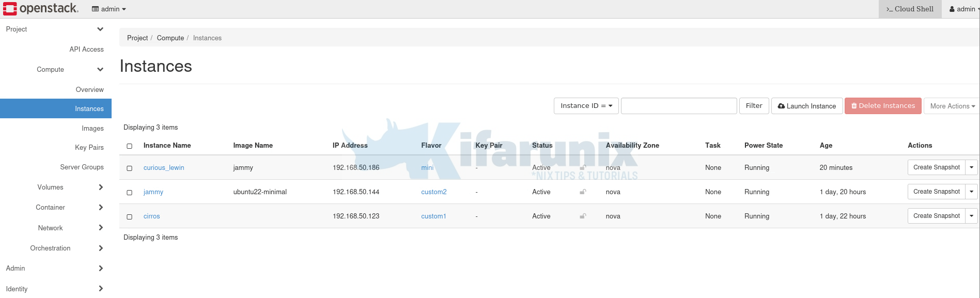
Task: Expand the More Actions dropdown
Action: coord(952,106)
